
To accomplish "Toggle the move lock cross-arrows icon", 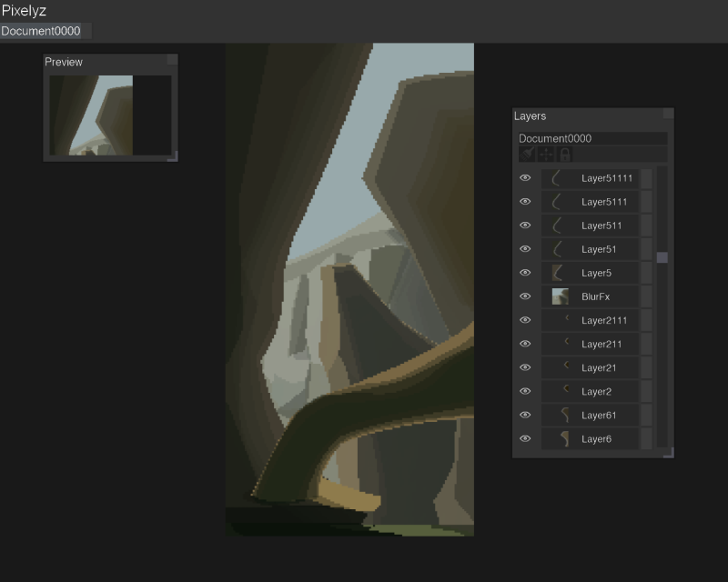I will click(546, 155).
